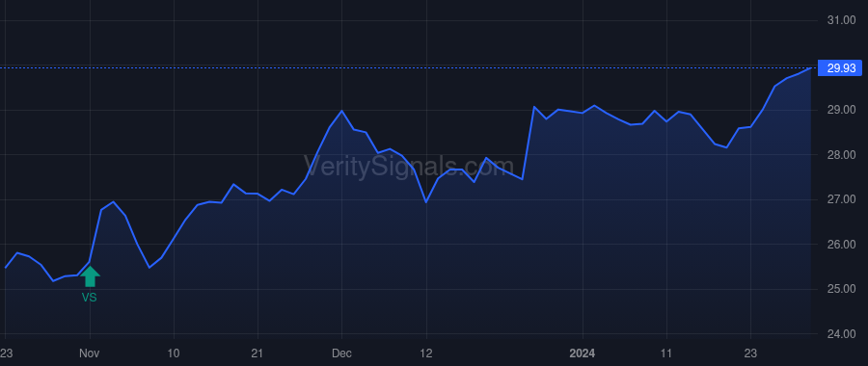Click the green VS text under arrow
Screen dimensions: 868x366
[x=90, y=298]
